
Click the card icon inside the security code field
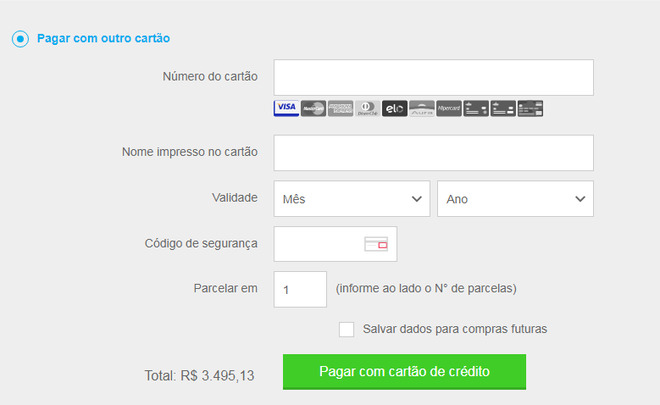pyautogui.click(x=375, y=244)
